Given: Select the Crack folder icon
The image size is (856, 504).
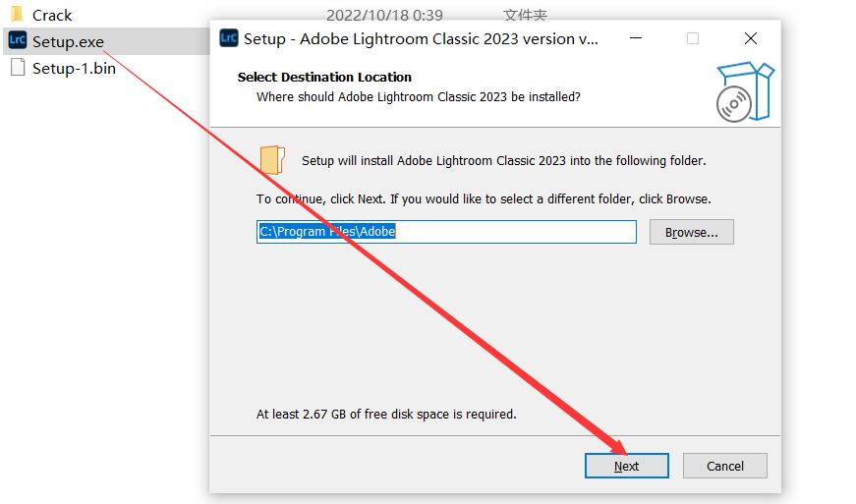Looking at the screenshot, I should tap(18, 13).
